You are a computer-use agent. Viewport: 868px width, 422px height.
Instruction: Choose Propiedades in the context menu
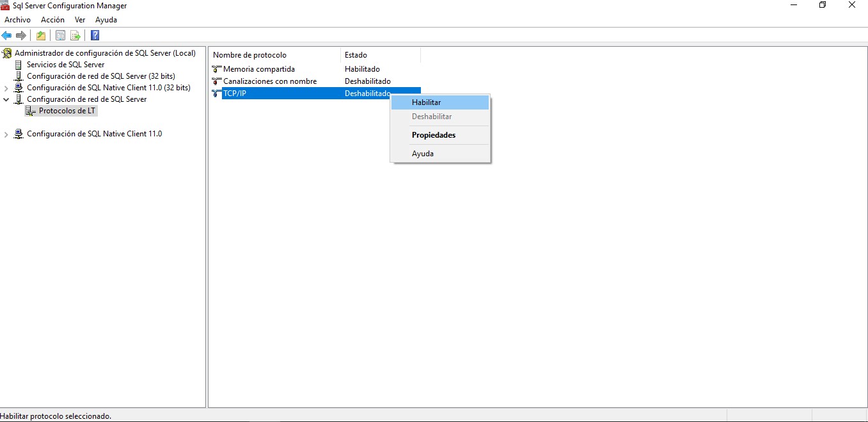[440, 135]
